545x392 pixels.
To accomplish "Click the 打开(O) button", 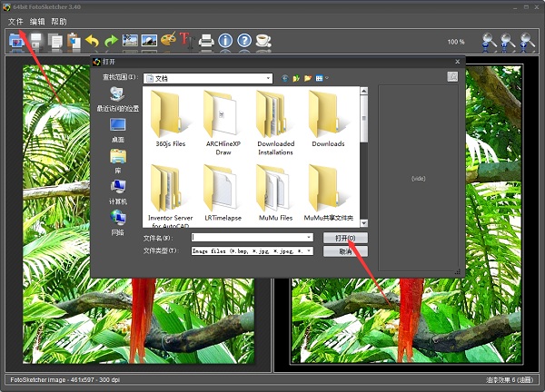I will coord(345,238).
